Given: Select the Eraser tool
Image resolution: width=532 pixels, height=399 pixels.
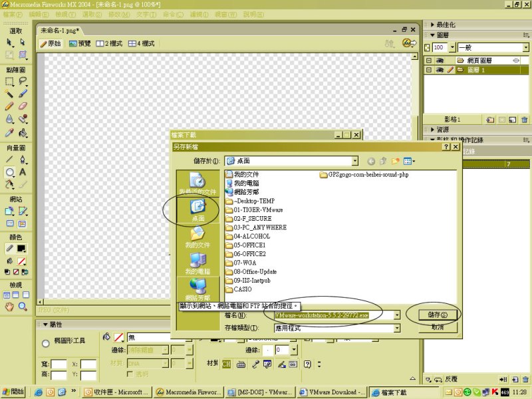Looking at the screenshot, I should coord(23,106).
